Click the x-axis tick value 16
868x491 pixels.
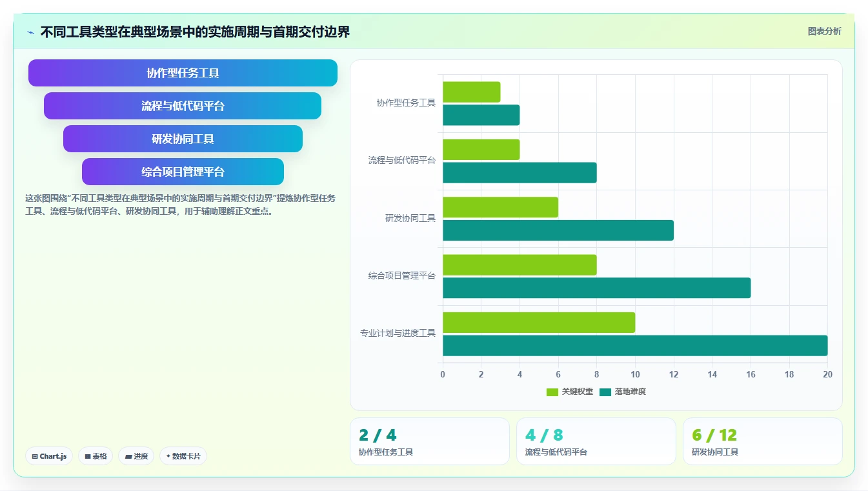click(751, 374)
